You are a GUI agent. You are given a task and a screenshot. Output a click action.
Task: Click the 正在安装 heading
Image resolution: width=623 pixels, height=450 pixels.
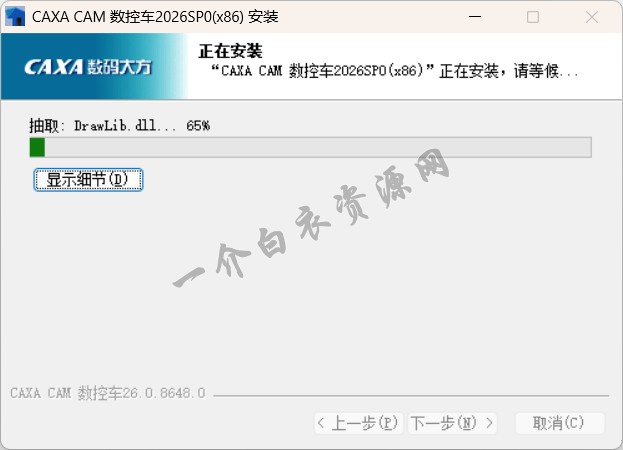click(230, 51)
